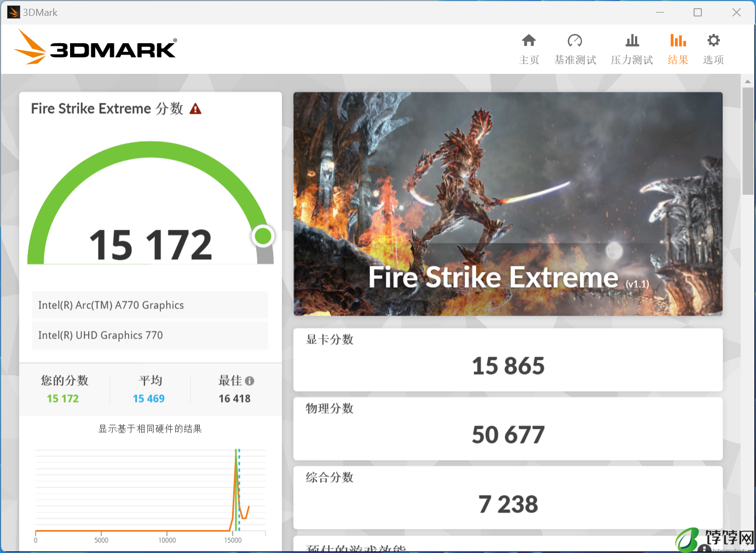
Task: Click the green score gauge knob
Action: pos(263,236)
